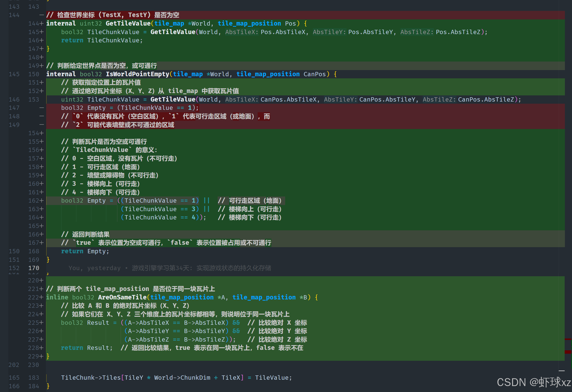
Task: Click trailing comment '楼梯向上 (可行走)' on line 163+
Action: tap(250, 209)
